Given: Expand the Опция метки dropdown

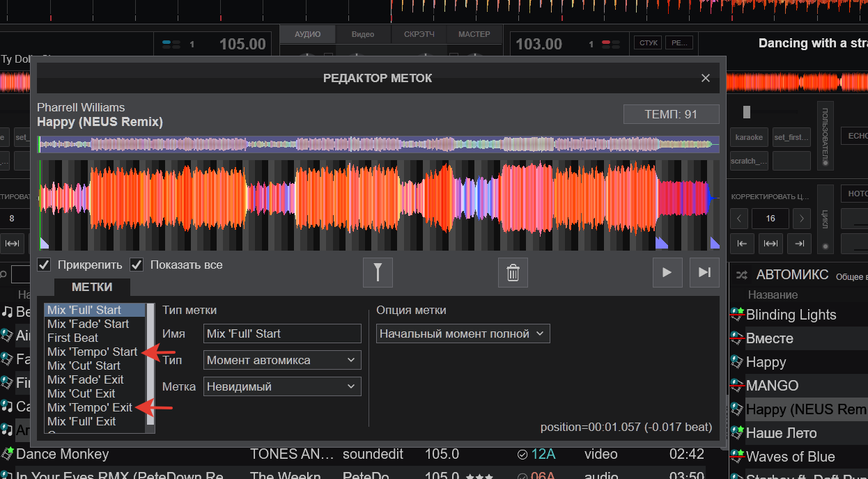Looking at the screenshot, I should point(463,333).
